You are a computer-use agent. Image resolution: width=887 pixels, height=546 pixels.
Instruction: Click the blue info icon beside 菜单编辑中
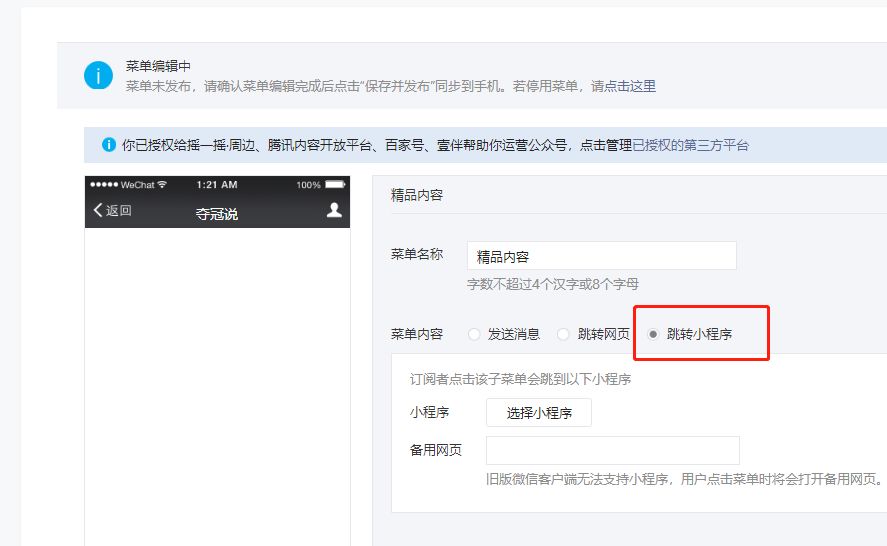pyautogui.click(x=98, y=75)
